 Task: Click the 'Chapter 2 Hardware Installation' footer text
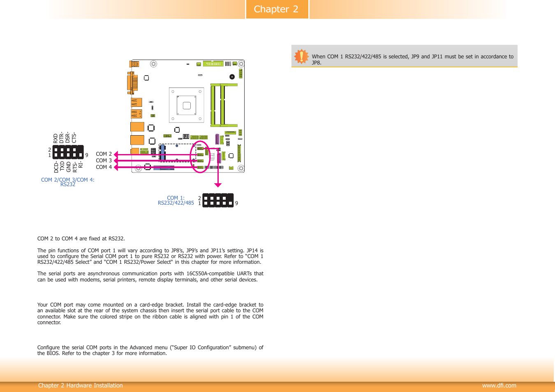(x=81, y=385)
